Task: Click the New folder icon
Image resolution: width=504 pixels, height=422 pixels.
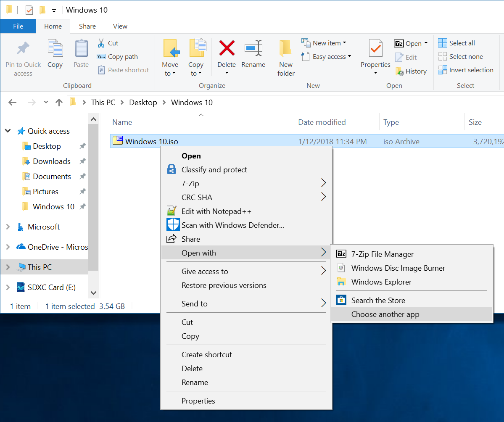Action: 286,48
